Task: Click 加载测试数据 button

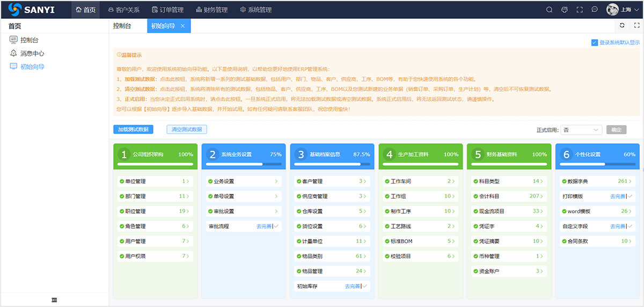Action: tap(133, 129)
